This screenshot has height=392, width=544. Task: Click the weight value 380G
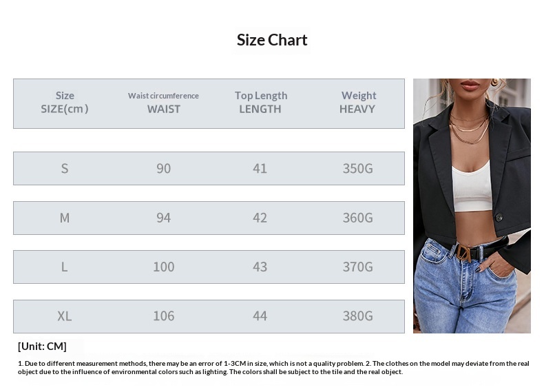click(357, 316)
